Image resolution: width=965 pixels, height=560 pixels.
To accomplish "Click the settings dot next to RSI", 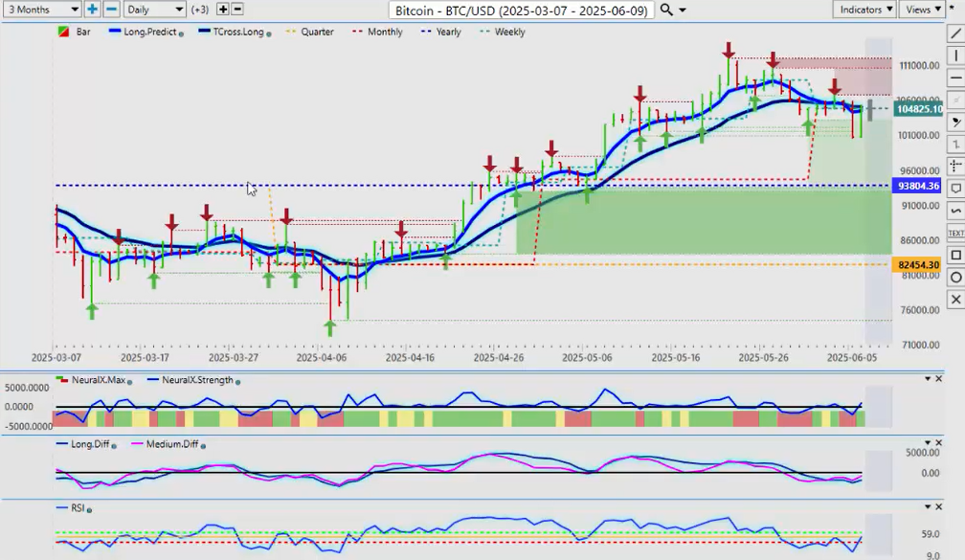I will (x=90, y=509).
